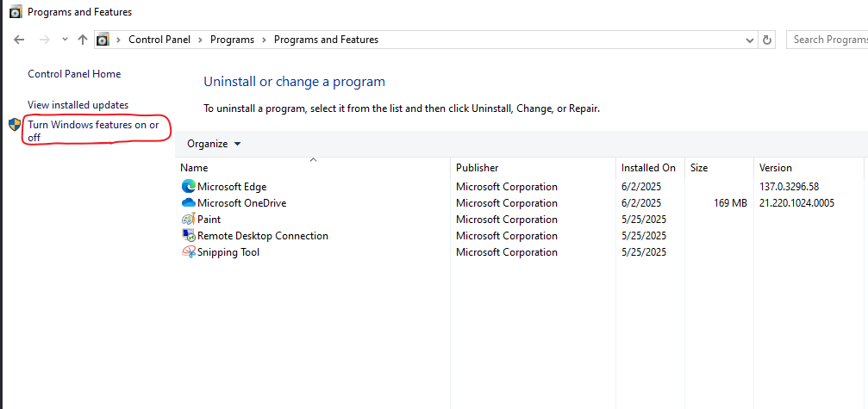868x409 pixels.
Task: Click Remote Desktop Connection's publisher cell
Action: click(x=507, y=236)
